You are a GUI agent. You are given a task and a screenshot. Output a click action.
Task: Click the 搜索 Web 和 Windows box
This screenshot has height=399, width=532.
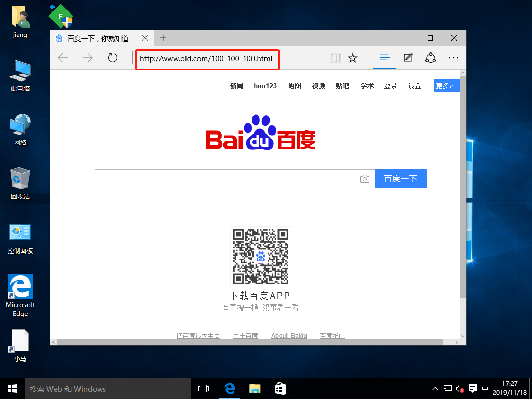pos(108,389)
